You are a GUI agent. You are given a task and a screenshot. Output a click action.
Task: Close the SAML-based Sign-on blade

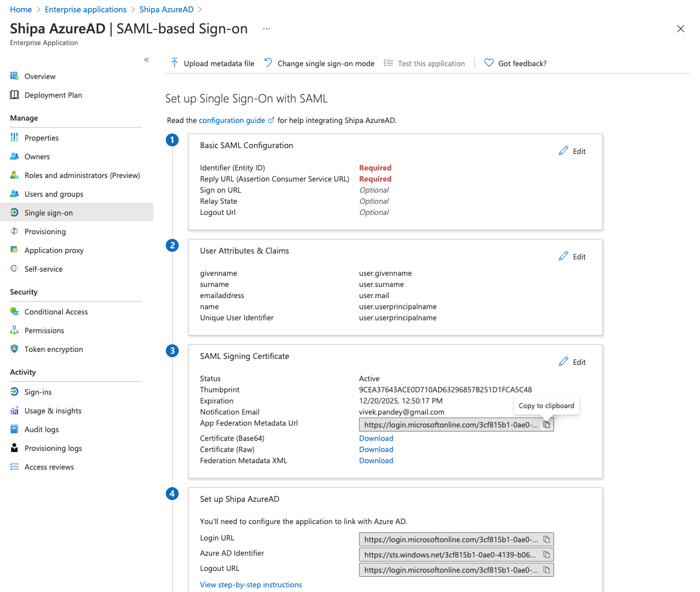pos(680,29)
